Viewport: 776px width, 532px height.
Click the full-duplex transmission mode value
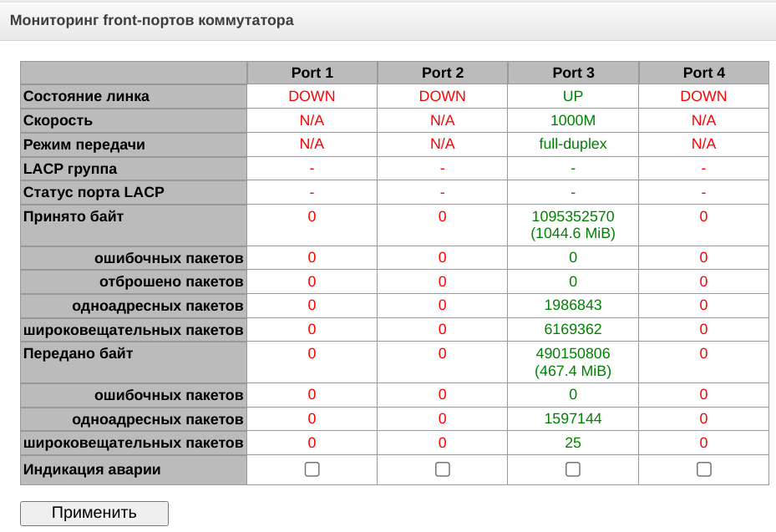tap(573, 144)
